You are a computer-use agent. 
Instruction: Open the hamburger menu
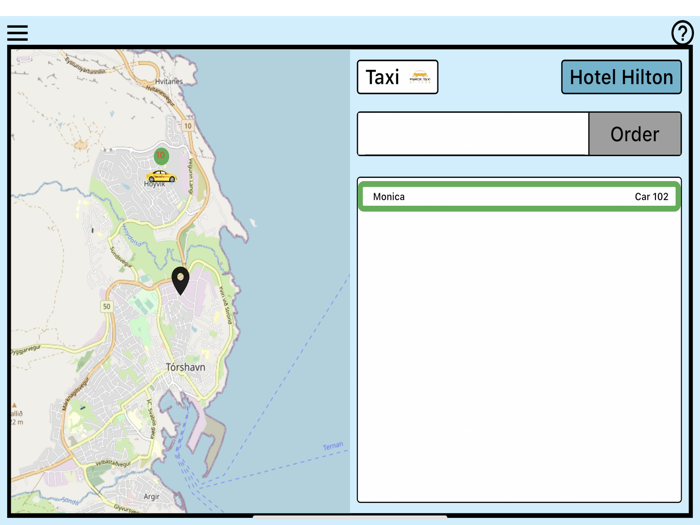(x=17, y=33)
